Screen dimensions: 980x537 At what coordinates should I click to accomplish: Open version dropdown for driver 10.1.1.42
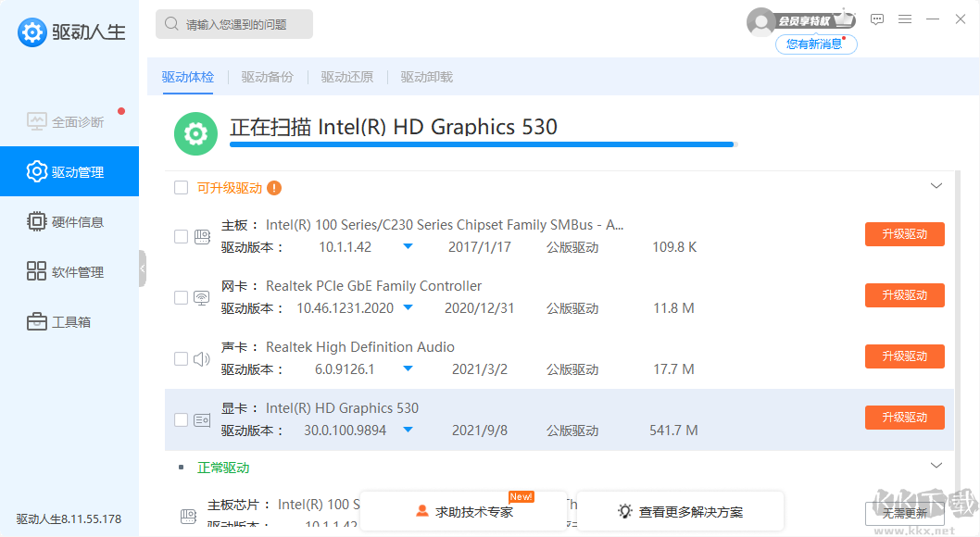coord(408,247)
